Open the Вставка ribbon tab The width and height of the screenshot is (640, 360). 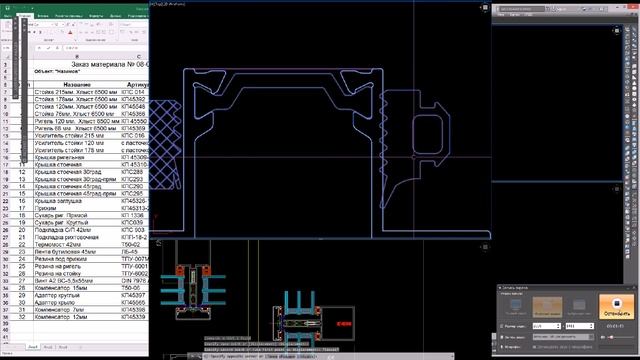pos(43,16)
